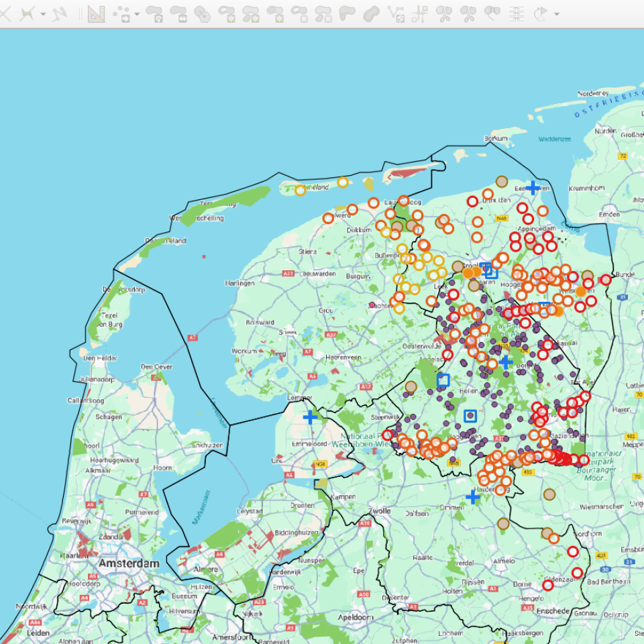Click the yellow circle marker beside Ameland label
Viewport: 644px width, 644px height.
coord(301,190)
